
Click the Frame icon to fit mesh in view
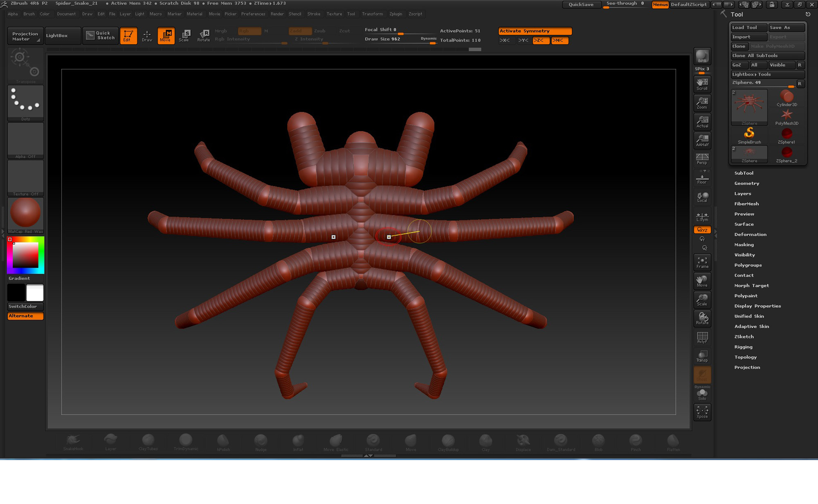coord(702,262)
